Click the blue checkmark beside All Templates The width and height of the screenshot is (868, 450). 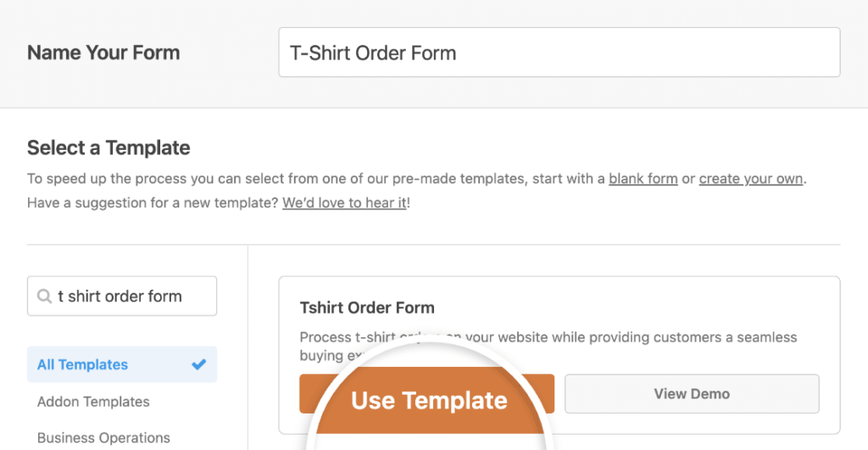tap(199, 364)
